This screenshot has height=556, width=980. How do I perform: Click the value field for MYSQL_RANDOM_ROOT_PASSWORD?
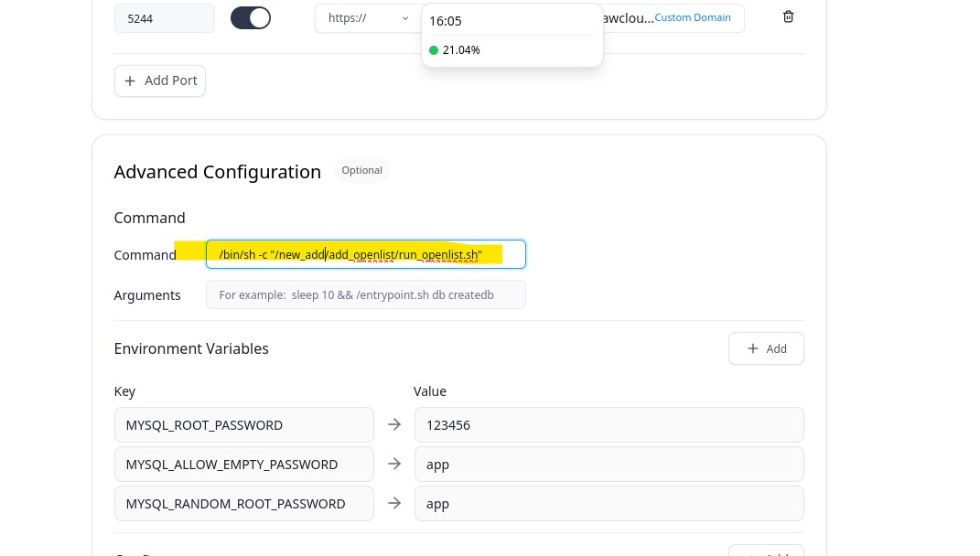(x=608, y=503)
